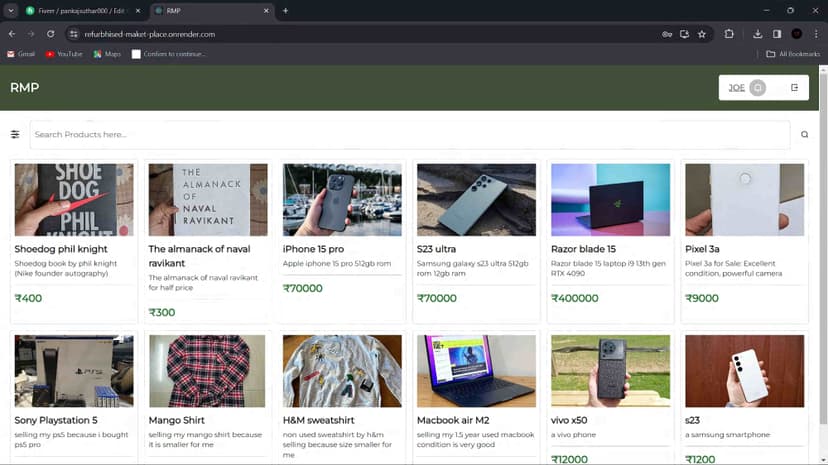The height and width of the screenshot is (465, 828).
Task: Open the filter options icon
Action: [15, 135]
